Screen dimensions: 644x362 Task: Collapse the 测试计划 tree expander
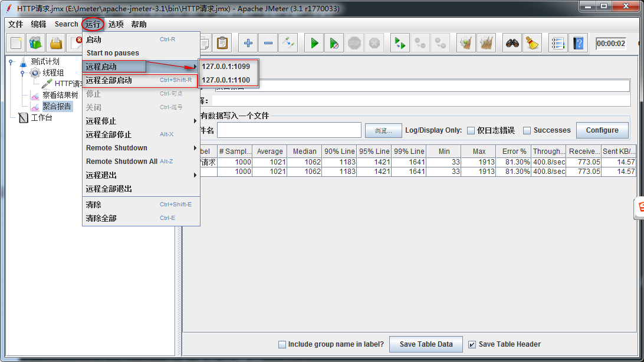(12, 62)
